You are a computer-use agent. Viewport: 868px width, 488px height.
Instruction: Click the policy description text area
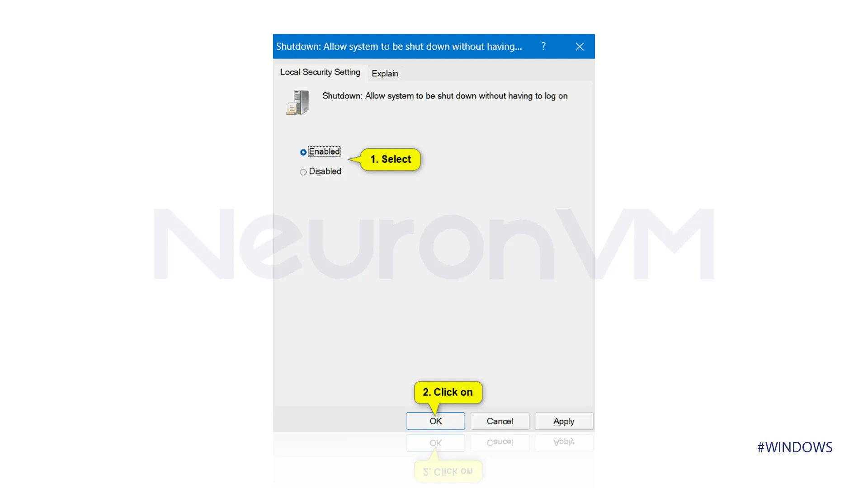[x=444, y=95]
